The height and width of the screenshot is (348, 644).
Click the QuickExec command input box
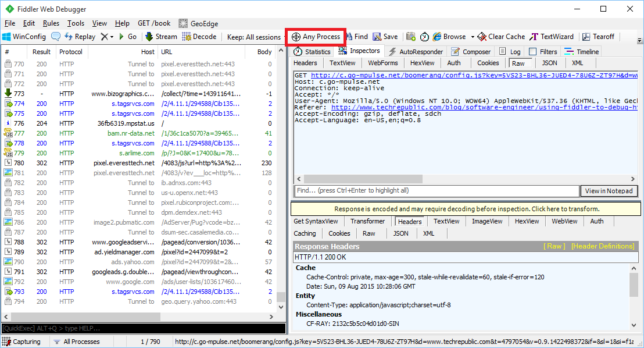[x=139, y=329]
